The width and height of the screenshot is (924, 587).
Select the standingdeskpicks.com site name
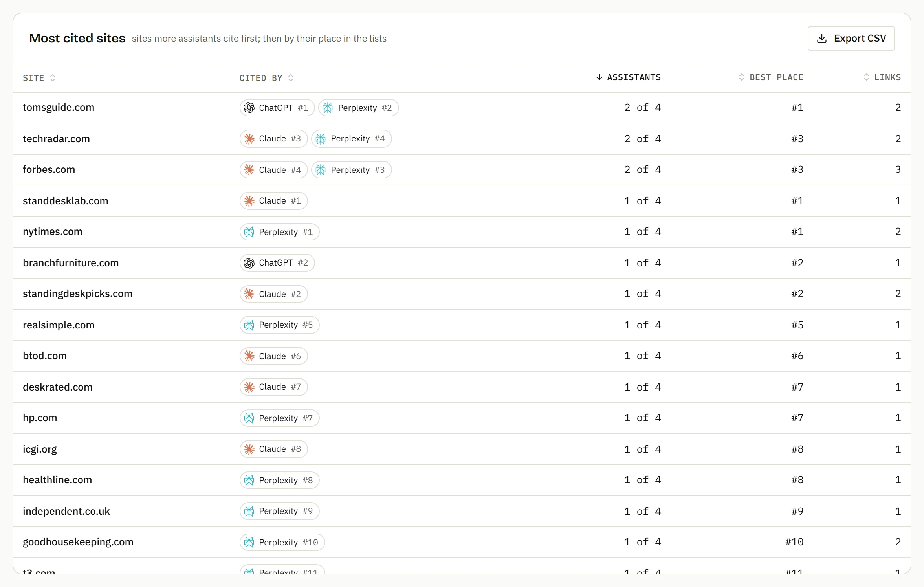pos(77,293)
